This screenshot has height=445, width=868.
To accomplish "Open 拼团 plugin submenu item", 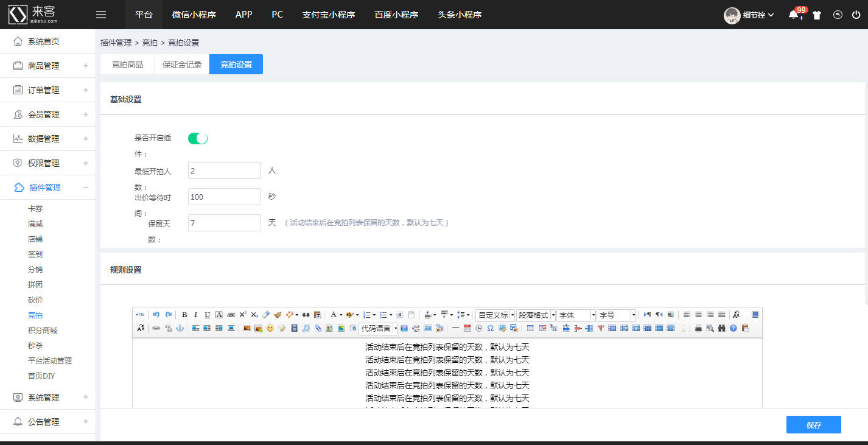I will (x=35, y=285).
